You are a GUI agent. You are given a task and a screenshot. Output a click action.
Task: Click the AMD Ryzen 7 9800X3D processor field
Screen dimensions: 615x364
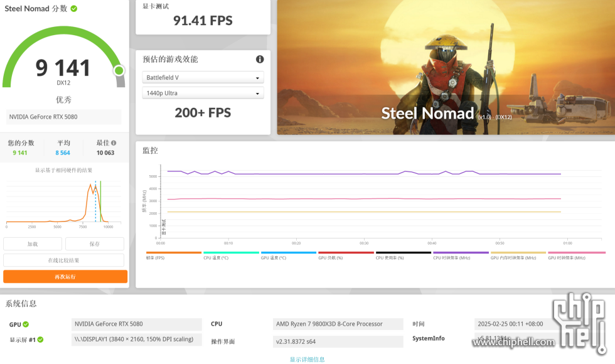pyautogui.click(x=338, y=324)
